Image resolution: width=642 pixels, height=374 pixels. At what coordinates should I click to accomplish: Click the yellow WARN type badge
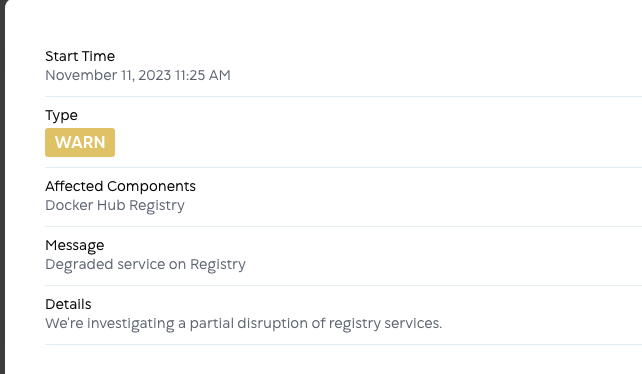click(x=80, y=143)
